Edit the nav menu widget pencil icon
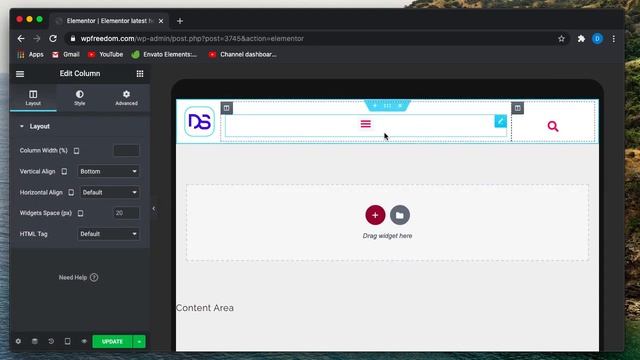The height and width of the screenshot is (360, 640). pyautogui.click(x=500, y=121)
